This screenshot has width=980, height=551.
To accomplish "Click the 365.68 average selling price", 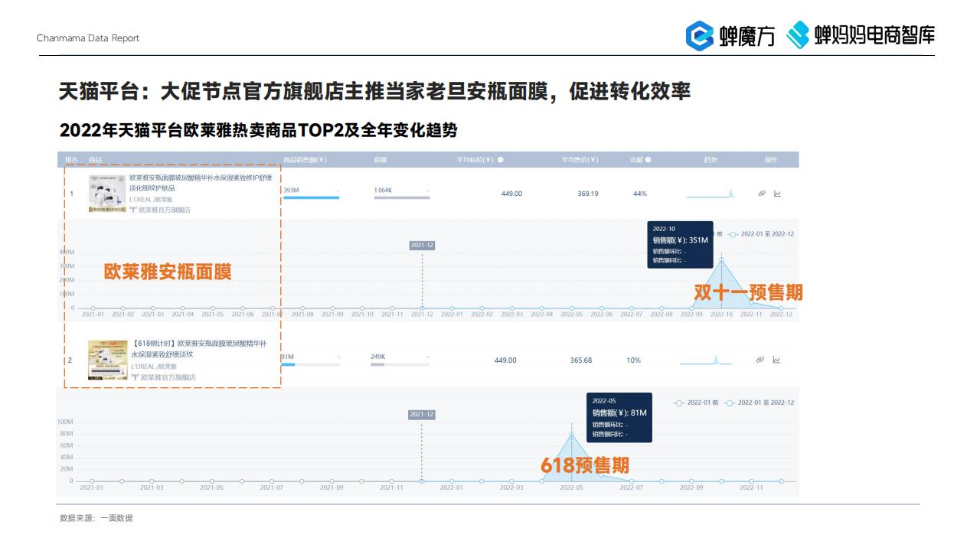I will click(581, 360).
